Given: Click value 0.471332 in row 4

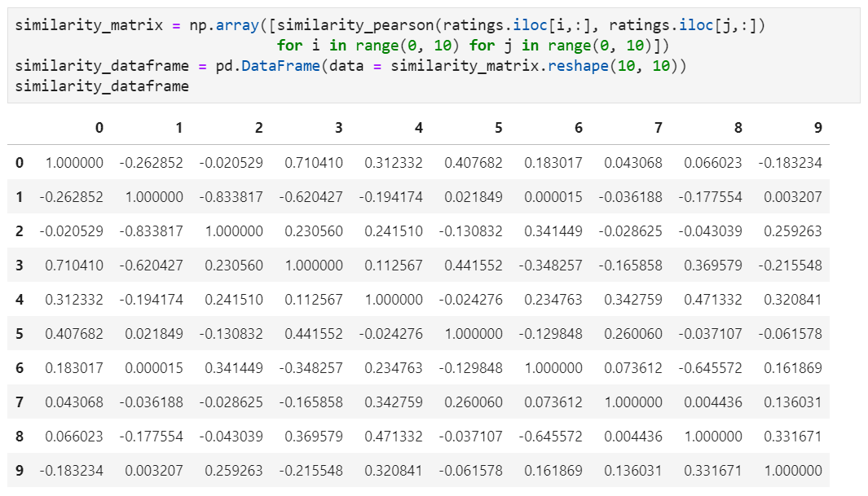Looking at the screenshot, I should (713, 300).
